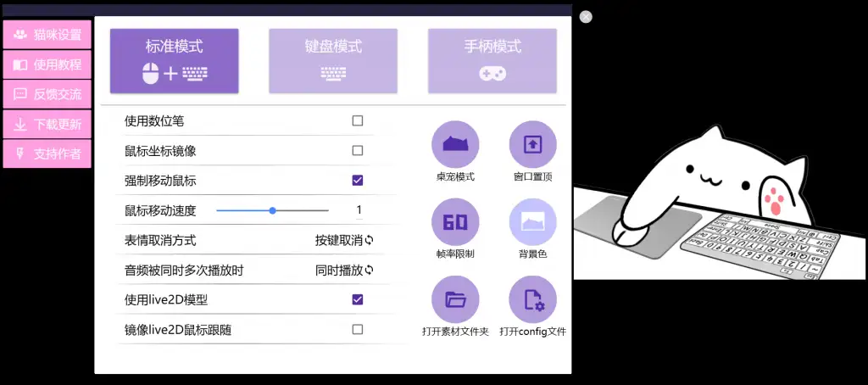
Task: Cycle the 按键取消 expression cancel option
Action: pyautogui.click(x=344, y=240)
